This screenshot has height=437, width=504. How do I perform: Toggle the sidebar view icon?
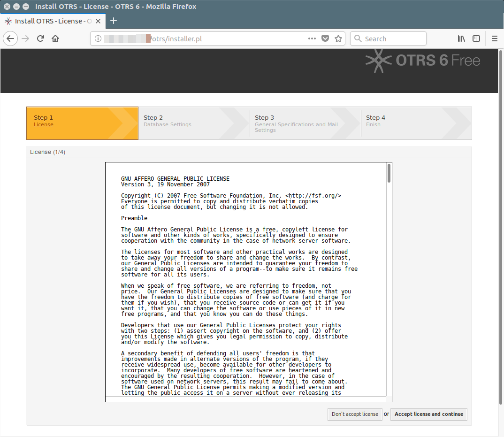coord(476,38)
